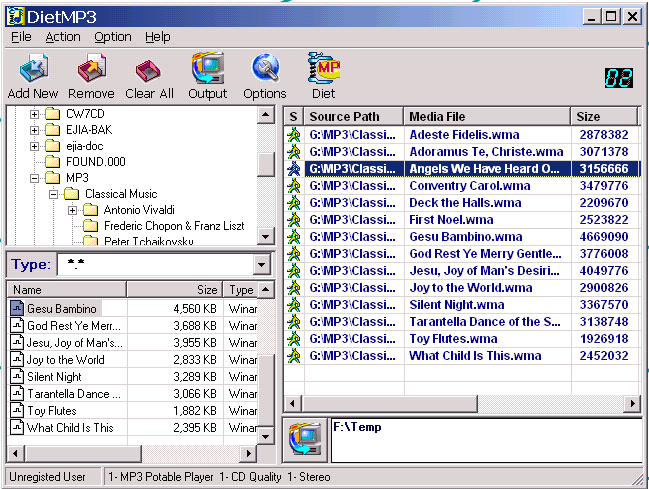Select God Rest Ye Merry Gentle... queue entry
This screenshot has width=649, height=489.
pyautogui.click(x=463, y=254)
